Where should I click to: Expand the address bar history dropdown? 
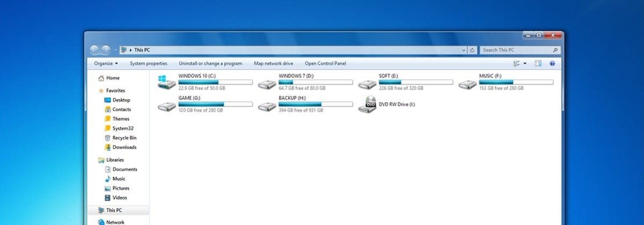pyautogui.click(x=464, y=50)
